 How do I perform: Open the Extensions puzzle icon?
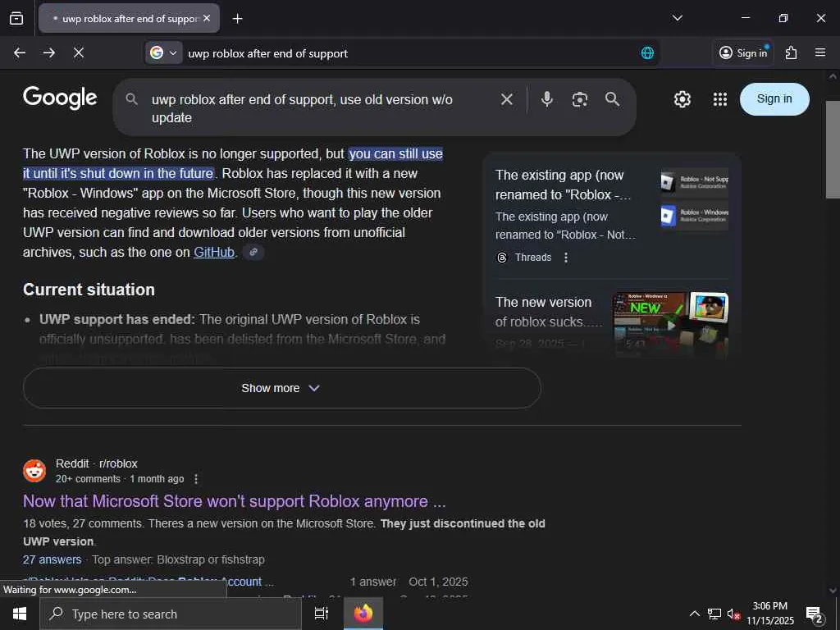coord(791,52)
